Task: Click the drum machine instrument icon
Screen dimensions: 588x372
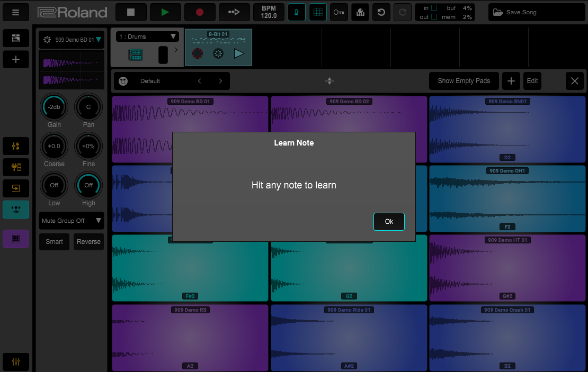Action: point(136,55)
